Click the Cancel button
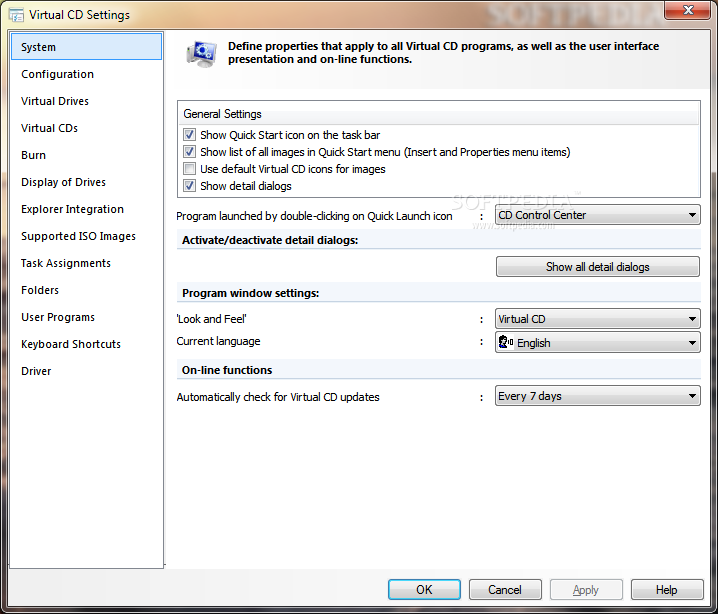718x614 pixels. tap(505, 590)
